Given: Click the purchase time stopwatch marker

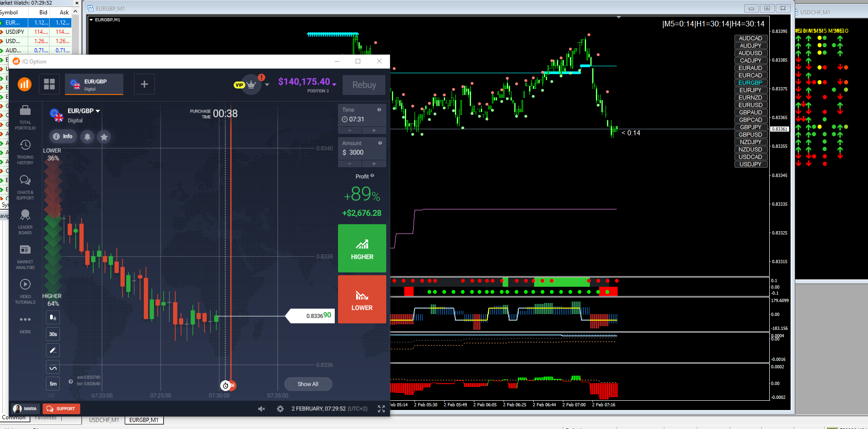Looking at the screenshot, I should 225,385.
